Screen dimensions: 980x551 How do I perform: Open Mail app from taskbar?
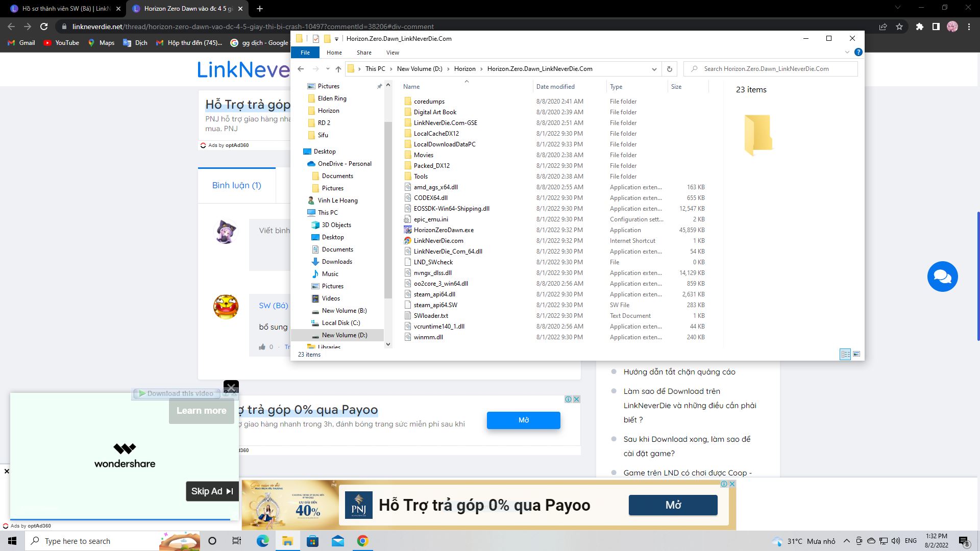pyautogui.click(x=337, y=541)
